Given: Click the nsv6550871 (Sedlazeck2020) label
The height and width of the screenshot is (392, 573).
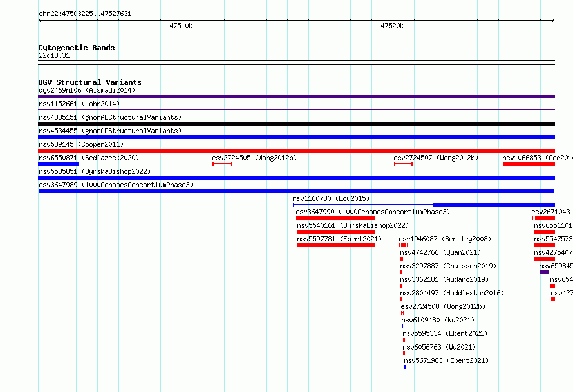Looking at the screenshot, I should (x=89, y=158).
